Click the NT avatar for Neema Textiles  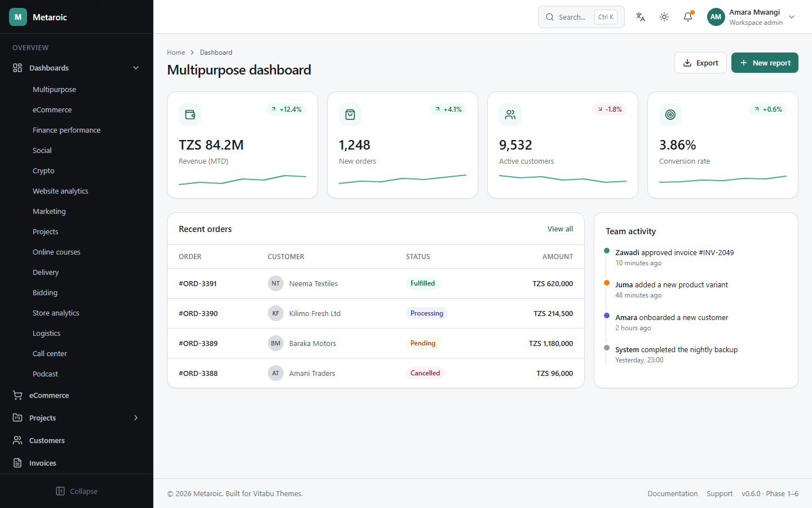click(276, 283)
